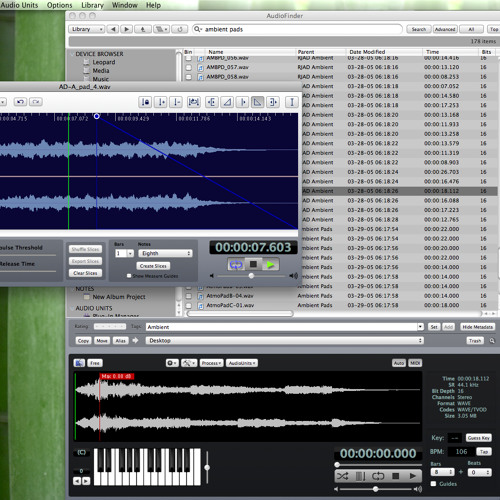
Task: Open the Desktop destination dropdown
Action: tap(285, 340)
